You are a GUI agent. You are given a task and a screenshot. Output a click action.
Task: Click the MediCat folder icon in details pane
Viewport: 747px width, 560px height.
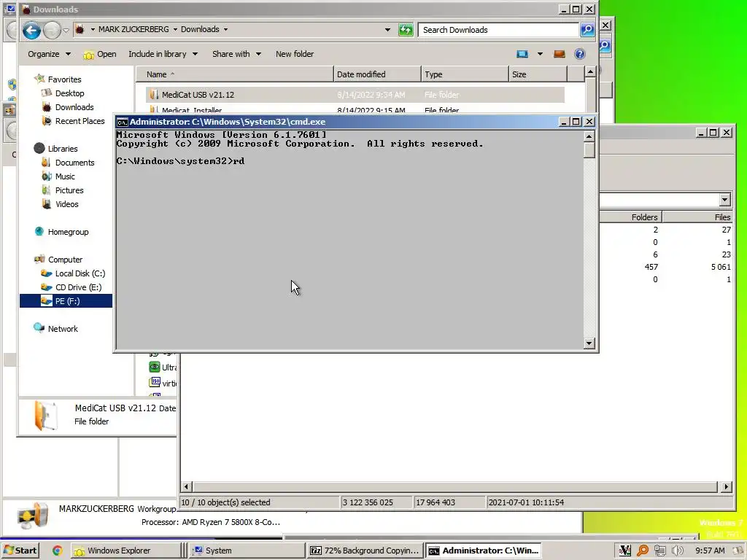pos(46,416)
